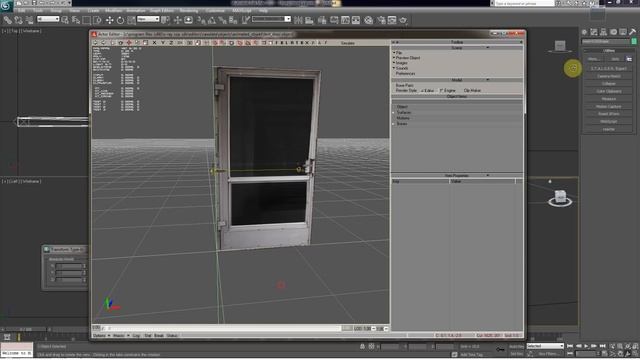
Task: Click the Render Production teapot icon
Action: click(x=403, y=20)
